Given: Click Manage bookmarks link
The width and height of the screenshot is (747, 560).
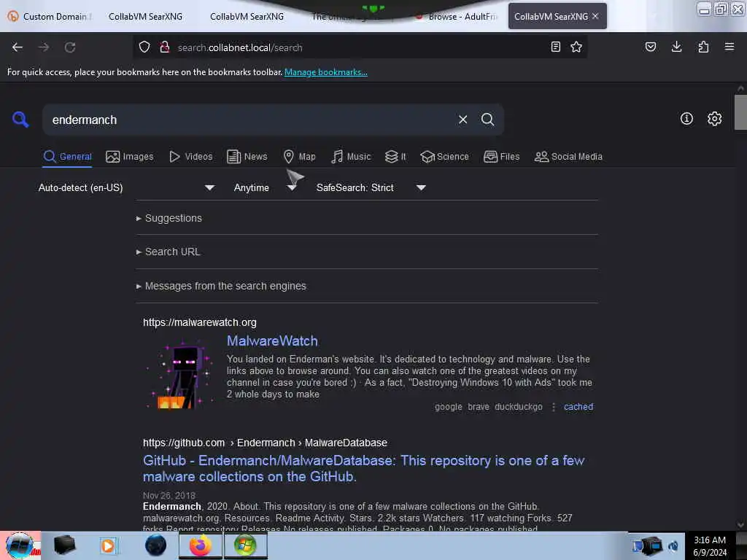Looking at the screenshot, I should [326, 72].
